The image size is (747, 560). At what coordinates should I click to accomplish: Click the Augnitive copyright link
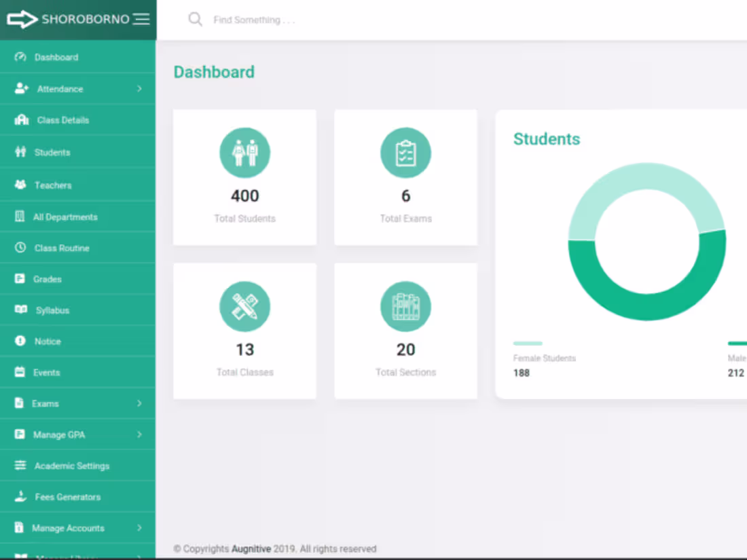click(x=251, y=548)
